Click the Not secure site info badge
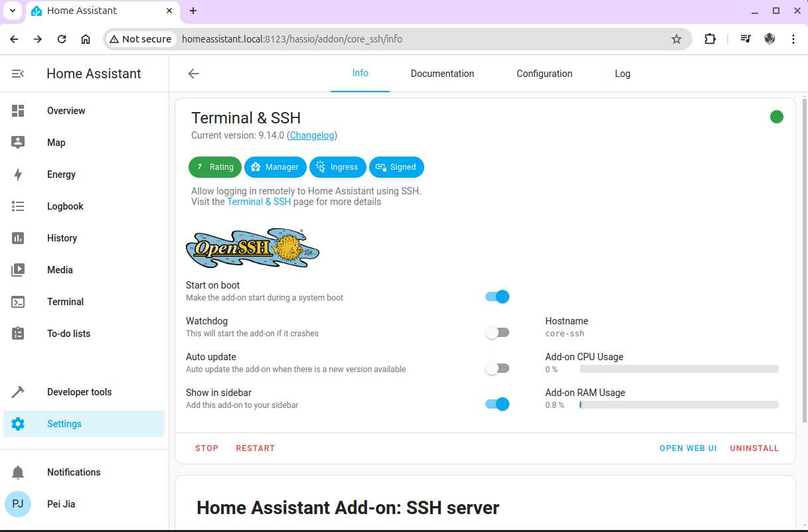 tap(141, 39)
